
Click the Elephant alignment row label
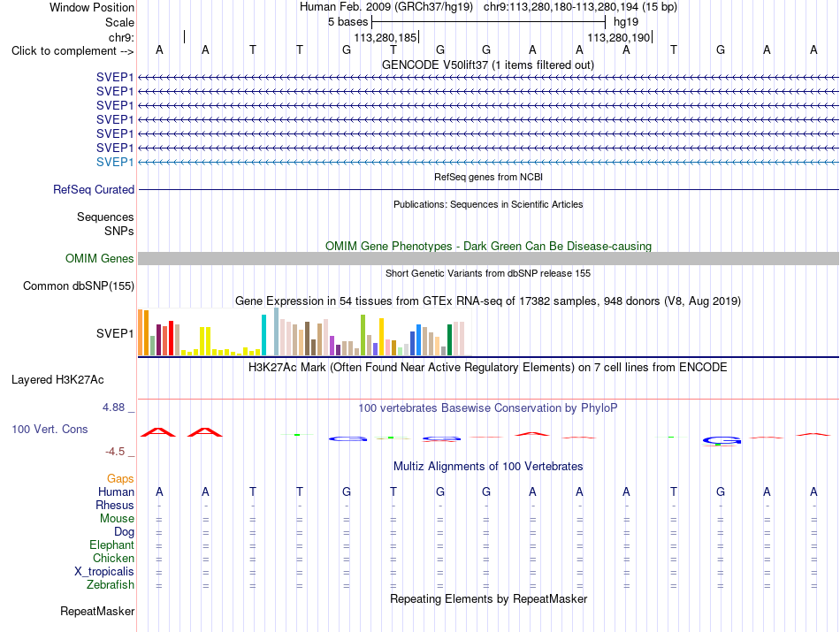(111, 545)
